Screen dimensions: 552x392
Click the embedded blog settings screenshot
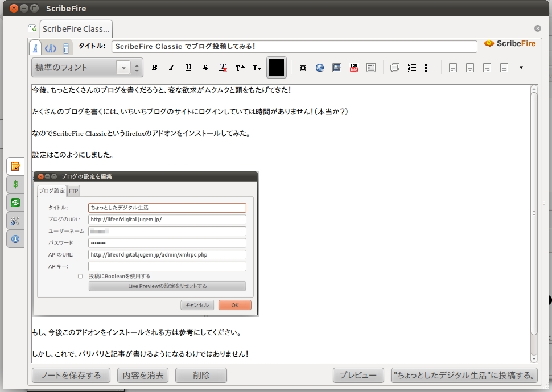[146, 244]
